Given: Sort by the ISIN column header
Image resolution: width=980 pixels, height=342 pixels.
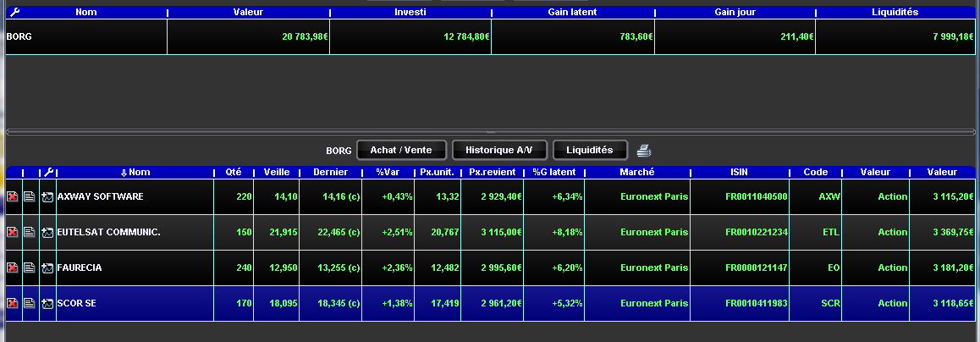Looking at the screenshot, I should click(x=740, y=172).
